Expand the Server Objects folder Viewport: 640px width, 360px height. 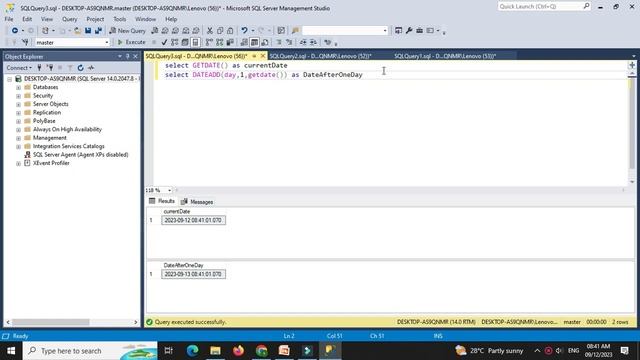[18, 104]
